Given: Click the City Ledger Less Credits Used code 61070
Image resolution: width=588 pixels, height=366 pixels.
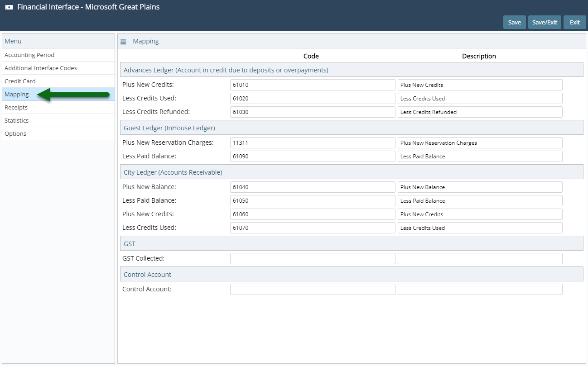Looking at the screenshot, I should 313,228.
